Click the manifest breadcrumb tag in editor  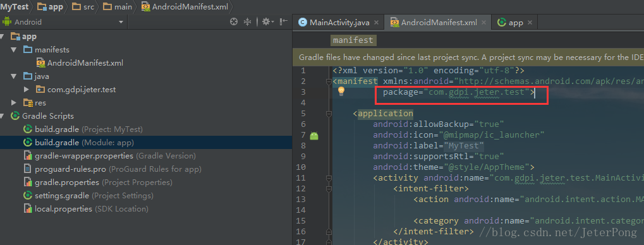pos(353,40)
